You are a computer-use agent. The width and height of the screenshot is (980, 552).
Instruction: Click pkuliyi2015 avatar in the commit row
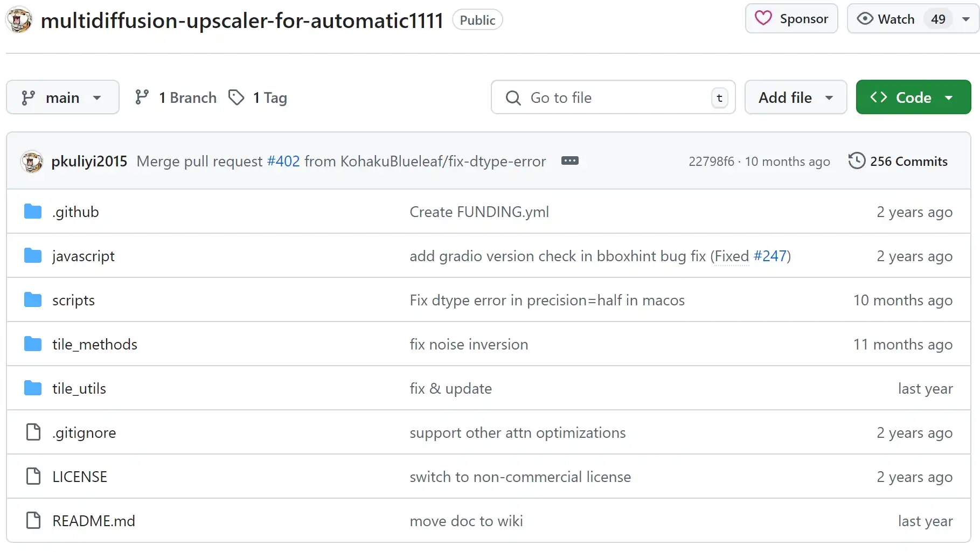pos(32,161)
